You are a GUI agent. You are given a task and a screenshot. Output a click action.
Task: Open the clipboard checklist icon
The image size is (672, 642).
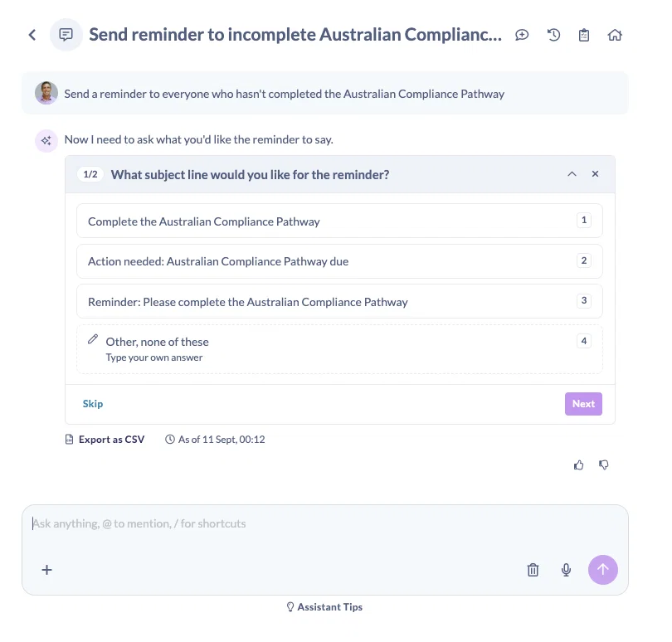(x=584, y=35)
